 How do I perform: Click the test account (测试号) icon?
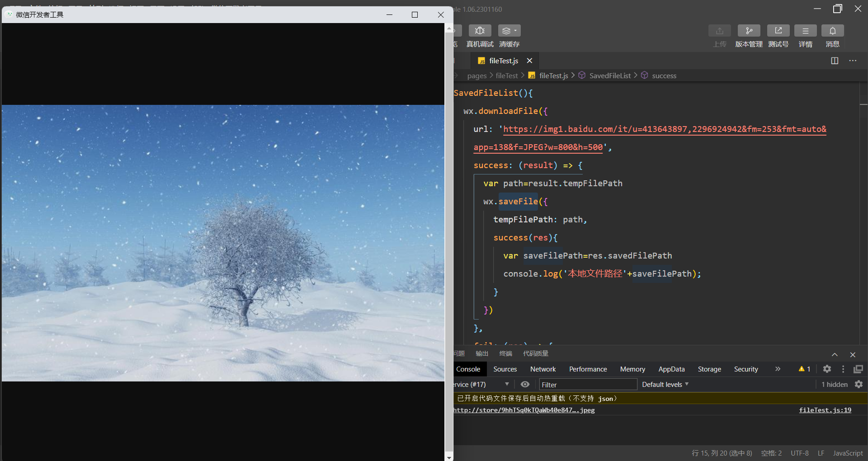(778, 31)
